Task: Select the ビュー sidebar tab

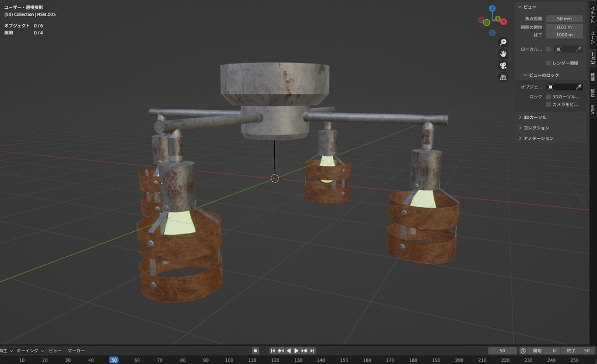Action: click(x=593, y=58)
